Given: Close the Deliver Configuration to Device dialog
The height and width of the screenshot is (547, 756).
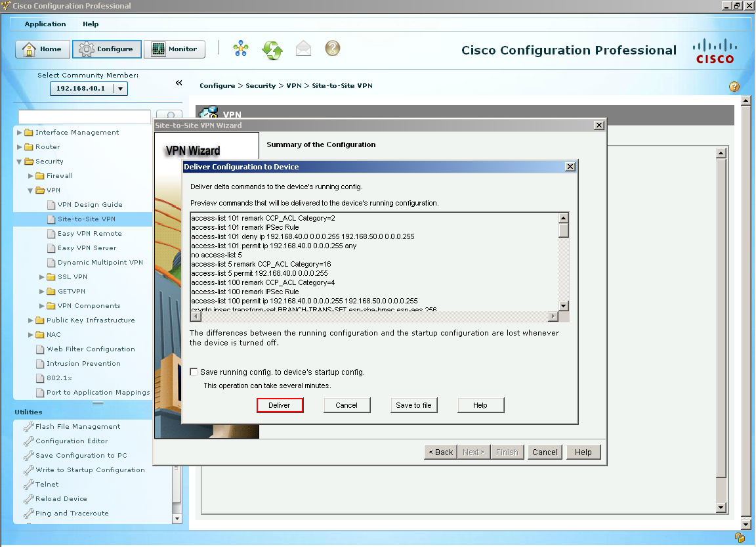Looking at the screenshot, I should 570,166.
